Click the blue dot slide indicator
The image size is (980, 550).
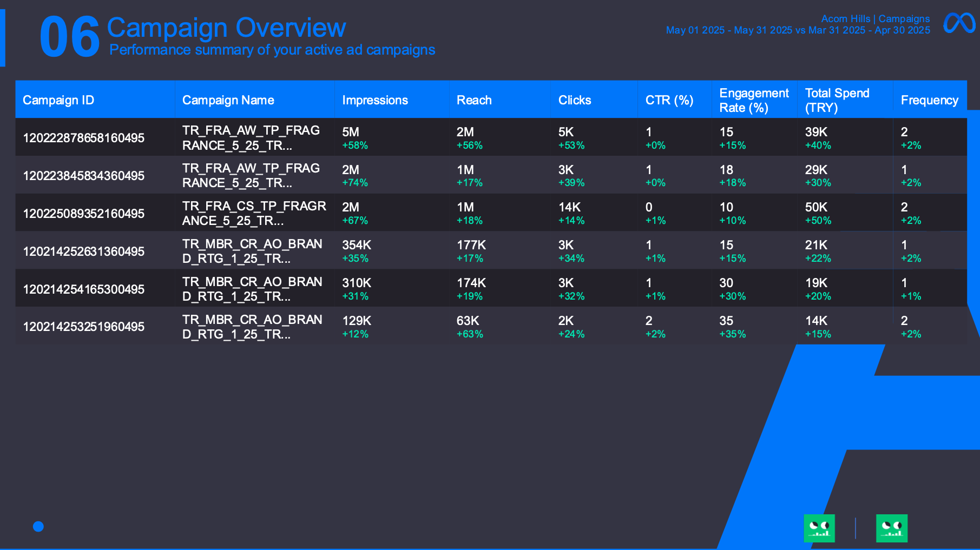coord(38,526)
